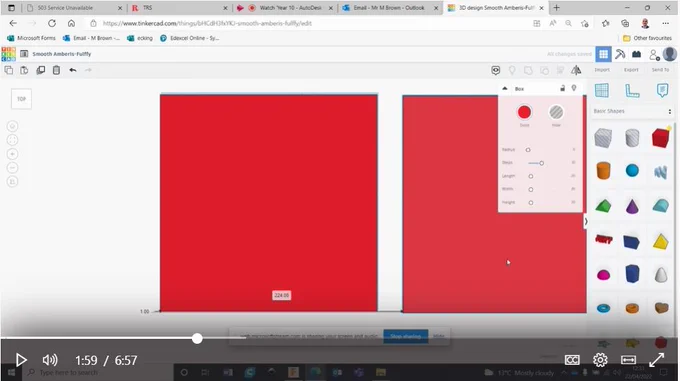Screen dimensions: 680x381
Task: Click the Import button
Action: pos(602,70)
